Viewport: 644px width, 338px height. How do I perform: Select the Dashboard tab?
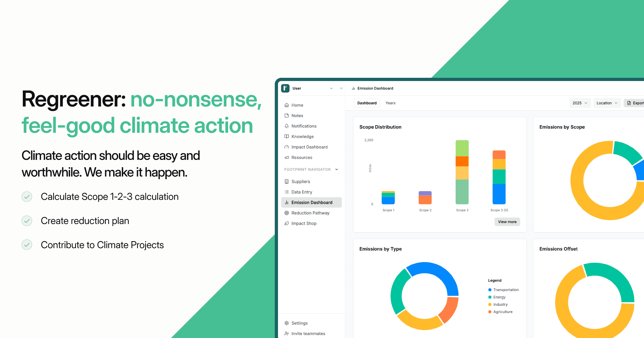(x=367, y=103)
